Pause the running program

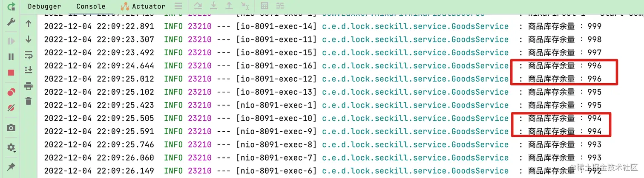pyautogui.click(x=11, y=57)
